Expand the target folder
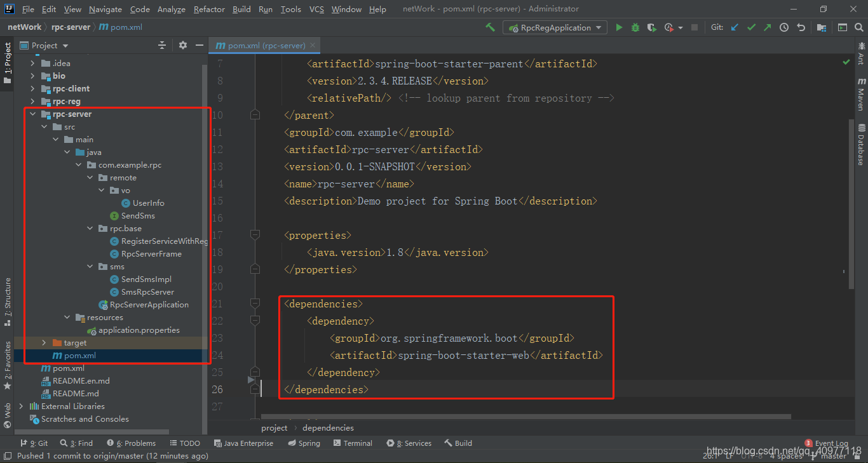 click(44, 342)
